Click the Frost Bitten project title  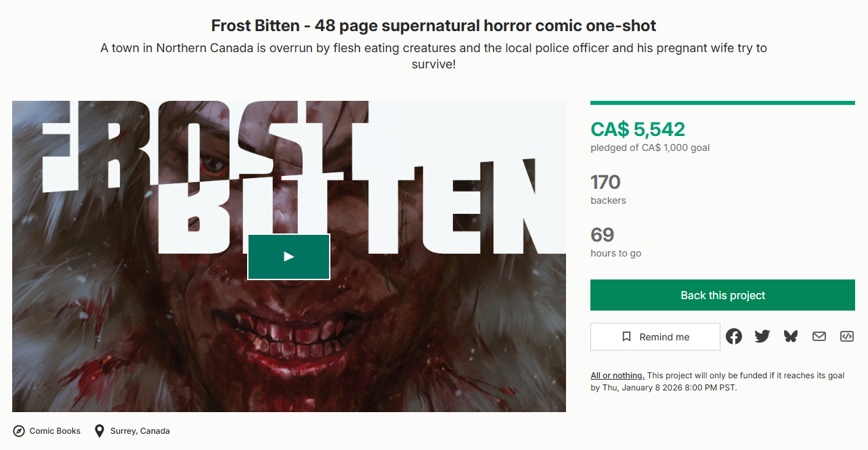click(x=433, y=26)
